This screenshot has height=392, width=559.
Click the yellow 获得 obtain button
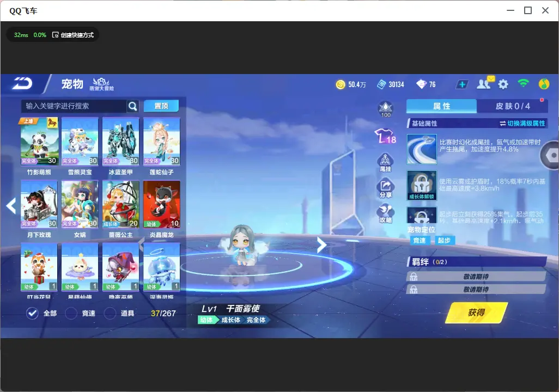click(476, 313)
